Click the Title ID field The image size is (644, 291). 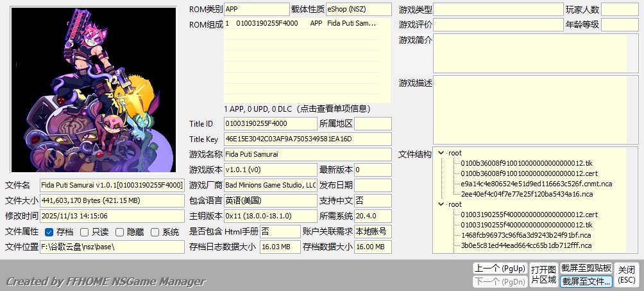point(270,123)
